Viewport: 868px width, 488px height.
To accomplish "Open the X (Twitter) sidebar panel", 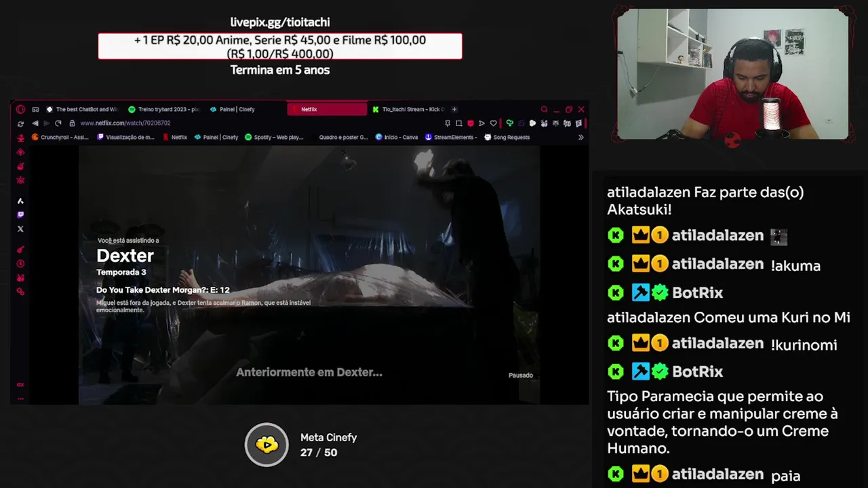I will point(20,229).
